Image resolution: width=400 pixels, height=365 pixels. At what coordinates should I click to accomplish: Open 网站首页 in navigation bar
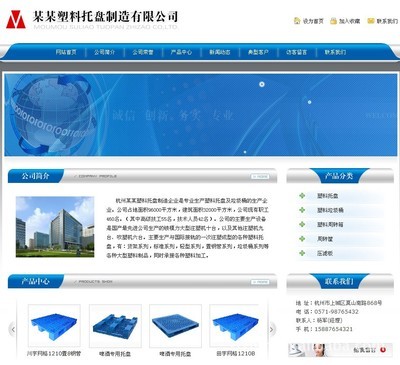(66, 52)
